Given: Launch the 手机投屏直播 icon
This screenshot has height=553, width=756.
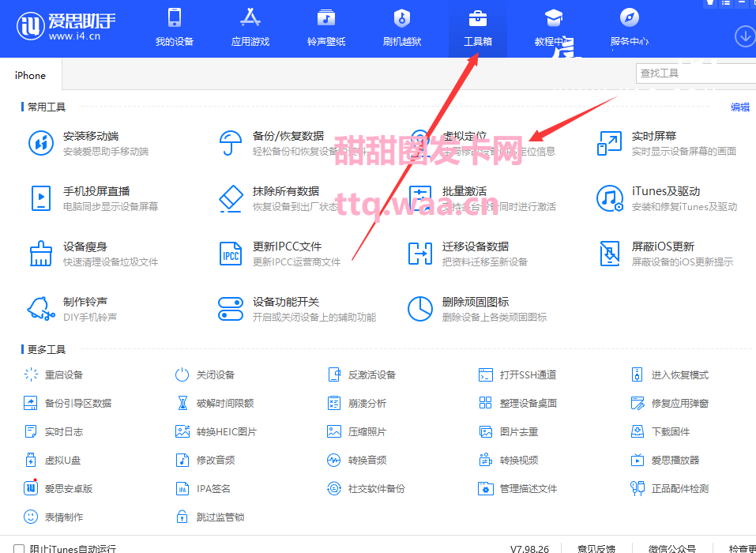Looking at the screenshot, I should click(41, 198).
